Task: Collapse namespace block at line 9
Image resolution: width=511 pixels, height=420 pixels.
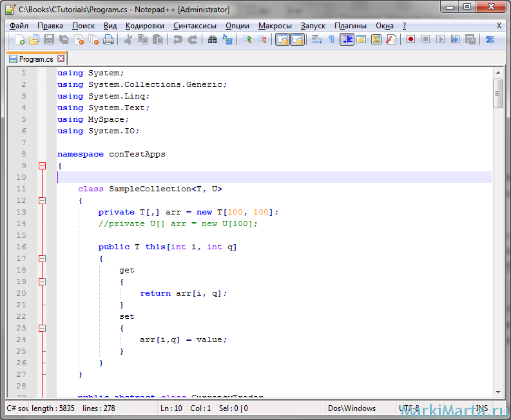Action: (42, 166)
